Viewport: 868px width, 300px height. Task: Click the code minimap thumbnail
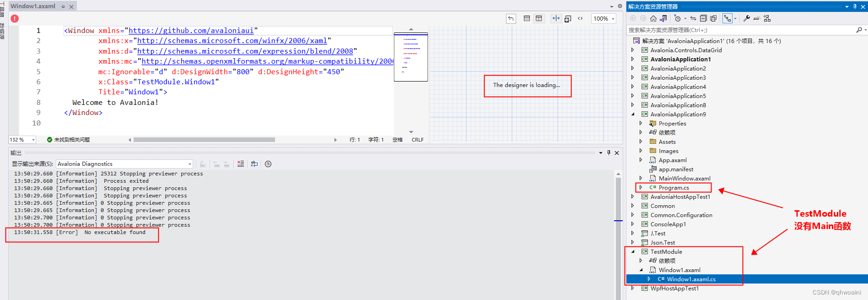click(x=411, y=57)
